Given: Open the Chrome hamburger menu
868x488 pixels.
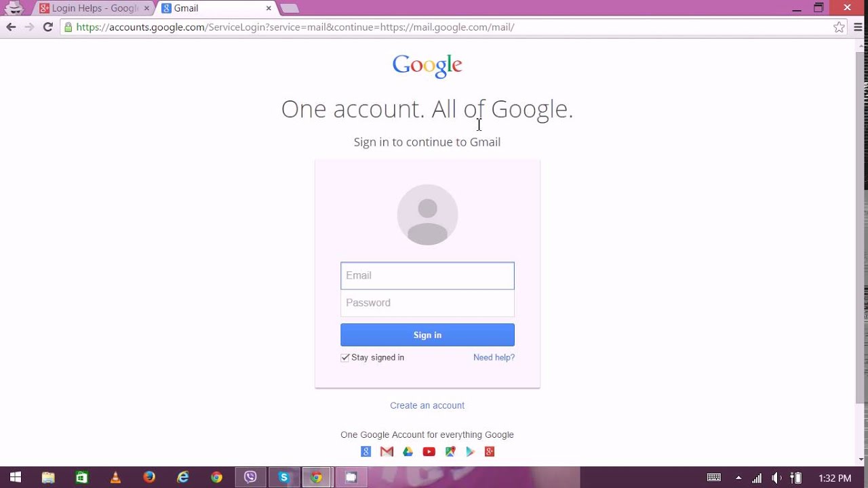Looking at the screenshot, I should (858, 27).
